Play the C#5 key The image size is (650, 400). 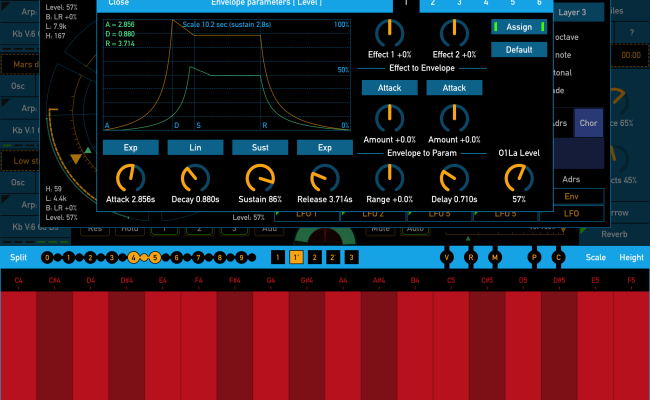tap(487, 345)
